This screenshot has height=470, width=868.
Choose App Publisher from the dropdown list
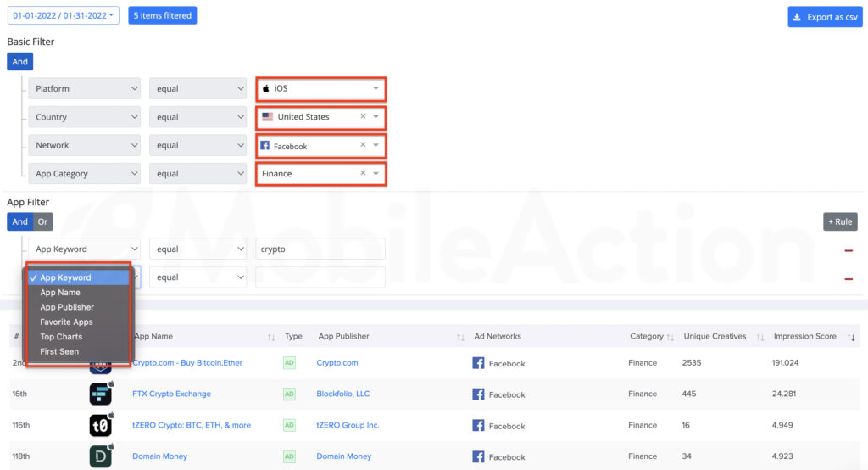pos(67,307)
